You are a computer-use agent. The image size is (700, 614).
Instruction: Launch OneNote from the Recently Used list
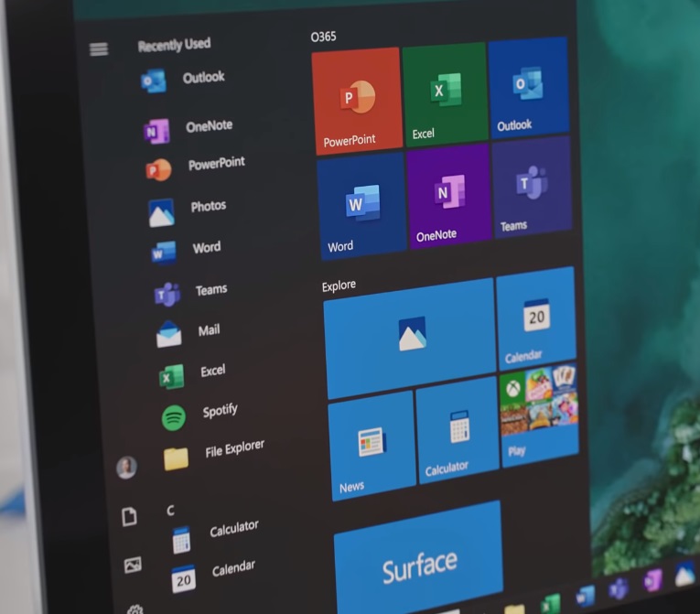(188, 130)
